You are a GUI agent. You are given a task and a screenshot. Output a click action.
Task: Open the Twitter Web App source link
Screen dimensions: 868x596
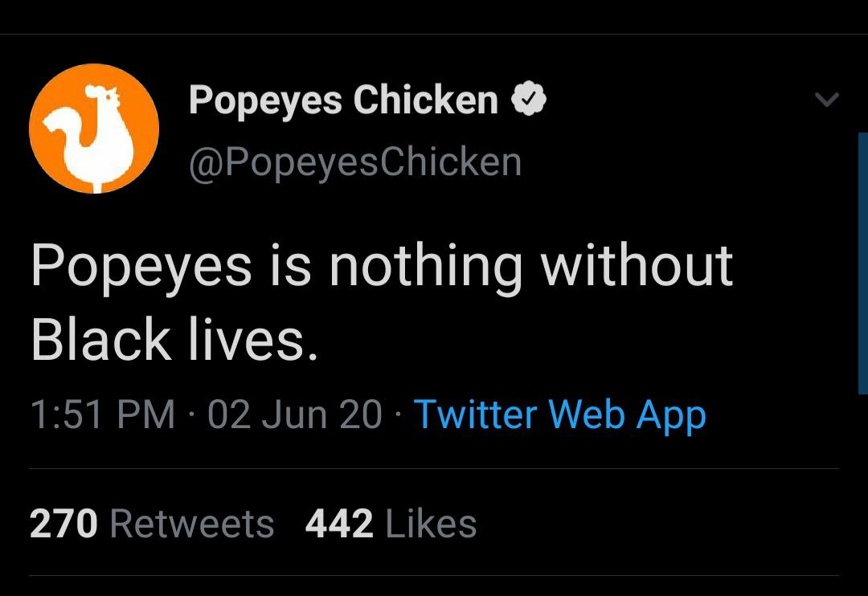559,414
